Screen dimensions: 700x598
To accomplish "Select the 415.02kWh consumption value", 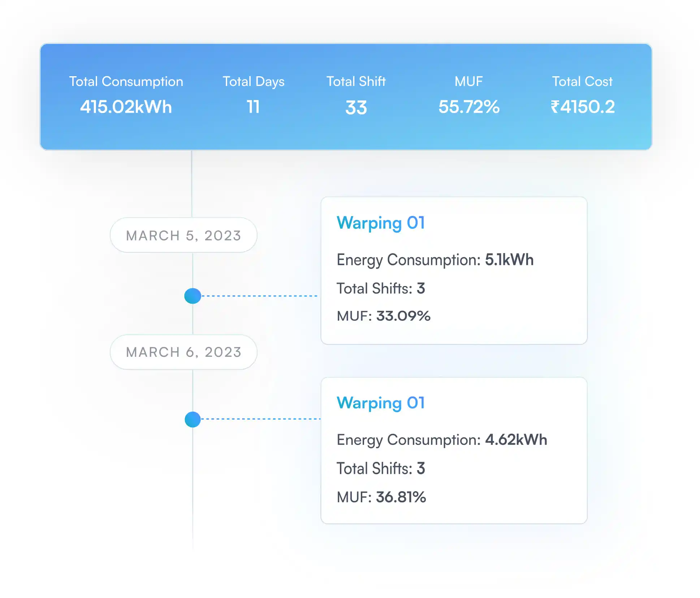I will [126, 107].
